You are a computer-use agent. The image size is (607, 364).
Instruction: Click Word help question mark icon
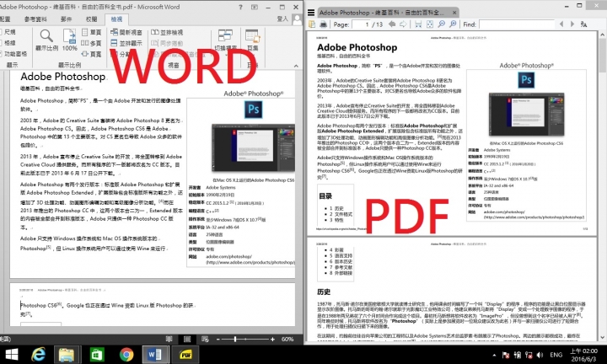click(240, 7)
